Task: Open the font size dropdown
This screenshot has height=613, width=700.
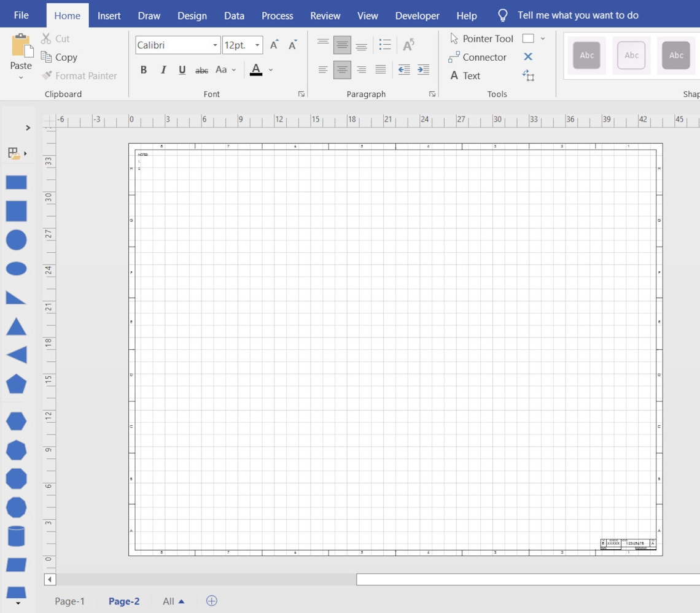Action: coord(257,45)
